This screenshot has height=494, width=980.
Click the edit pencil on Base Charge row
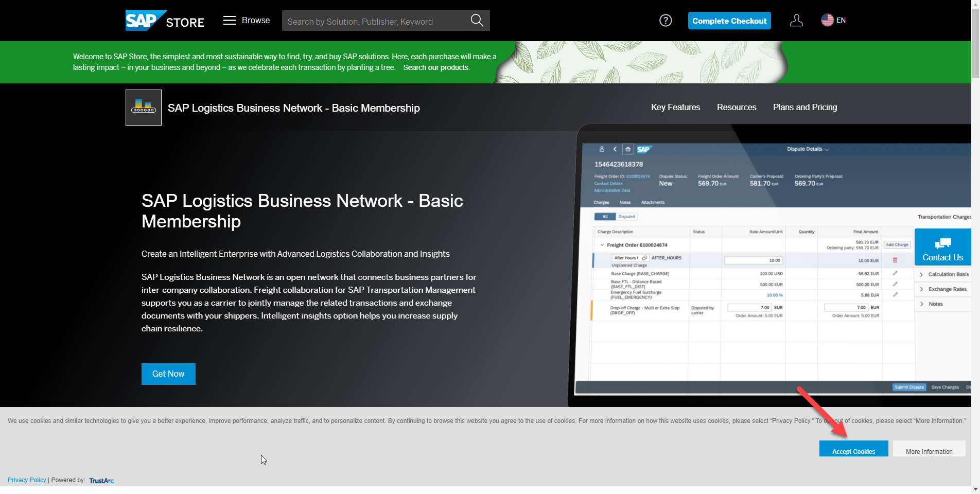(x=895, y=273)
